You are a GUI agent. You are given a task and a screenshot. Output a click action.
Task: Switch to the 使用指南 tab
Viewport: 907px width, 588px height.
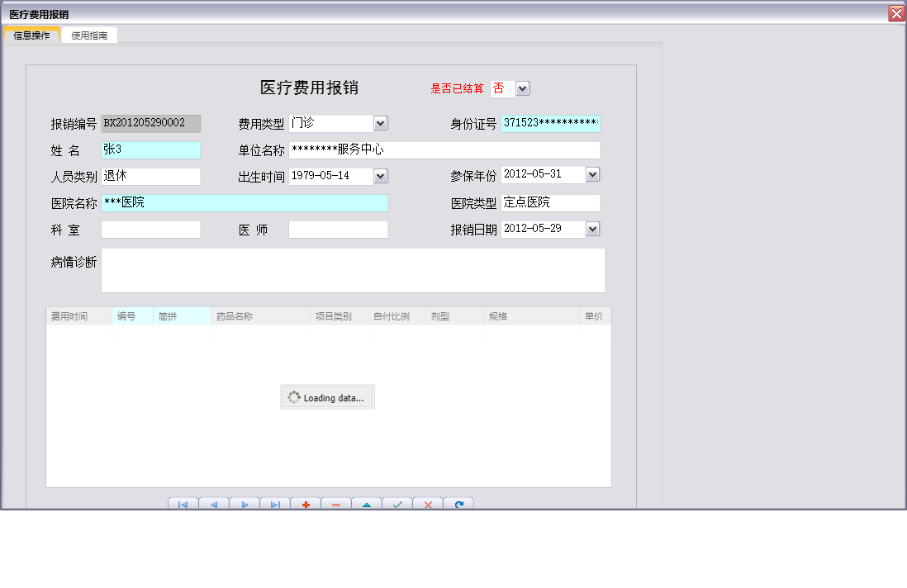click(x=88, y=35)
